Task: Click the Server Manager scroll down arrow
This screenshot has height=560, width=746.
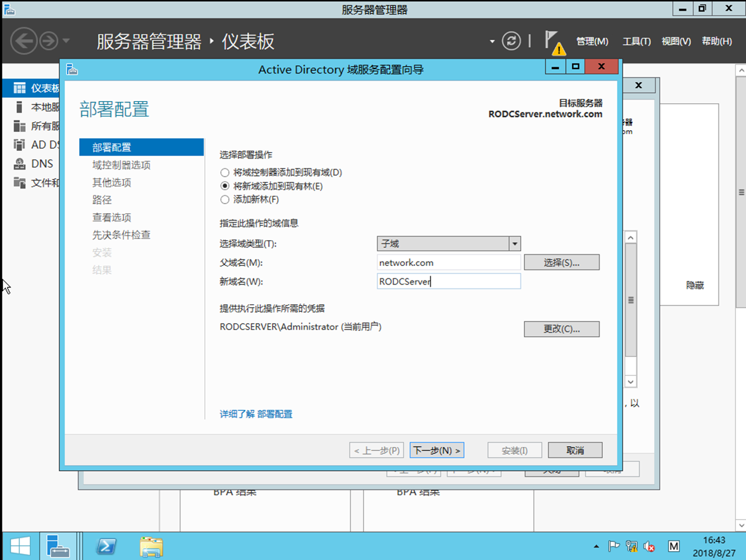Action: (741, 525)
